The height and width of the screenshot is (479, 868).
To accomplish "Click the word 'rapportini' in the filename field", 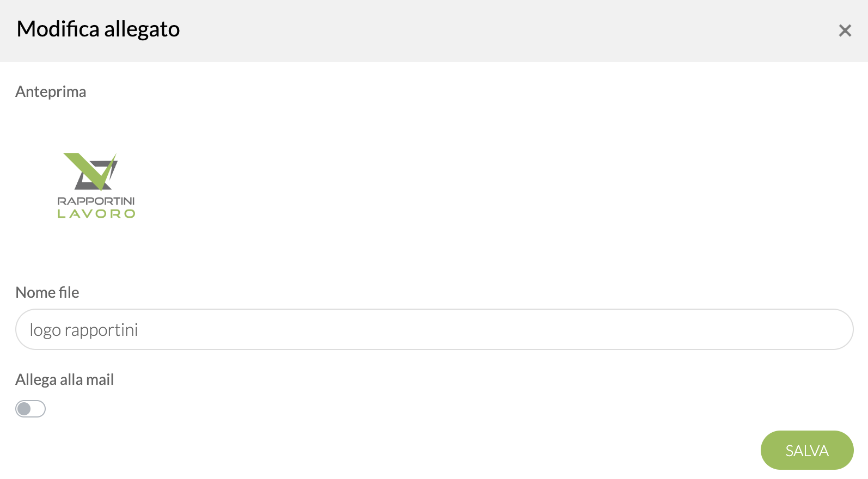I will tap(101, 330).
